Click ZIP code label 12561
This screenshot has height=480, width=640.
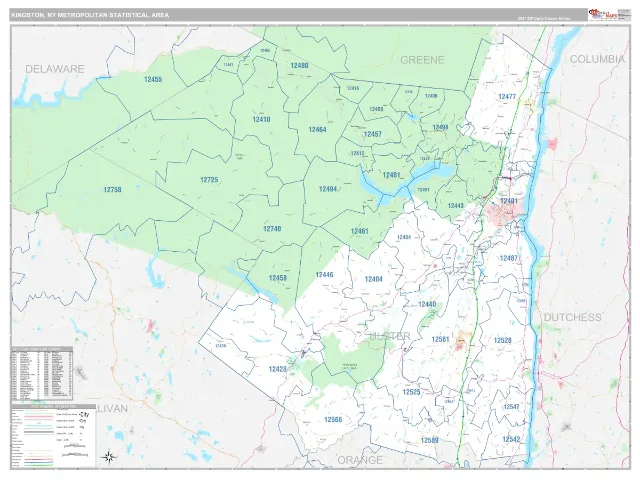(x=440, y=340)
